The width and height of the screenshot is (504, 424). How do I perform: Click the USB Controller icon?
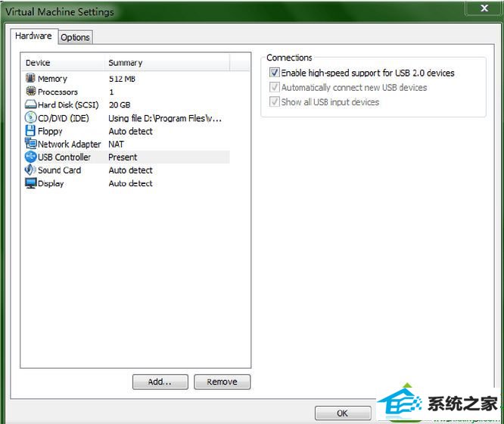30,157
